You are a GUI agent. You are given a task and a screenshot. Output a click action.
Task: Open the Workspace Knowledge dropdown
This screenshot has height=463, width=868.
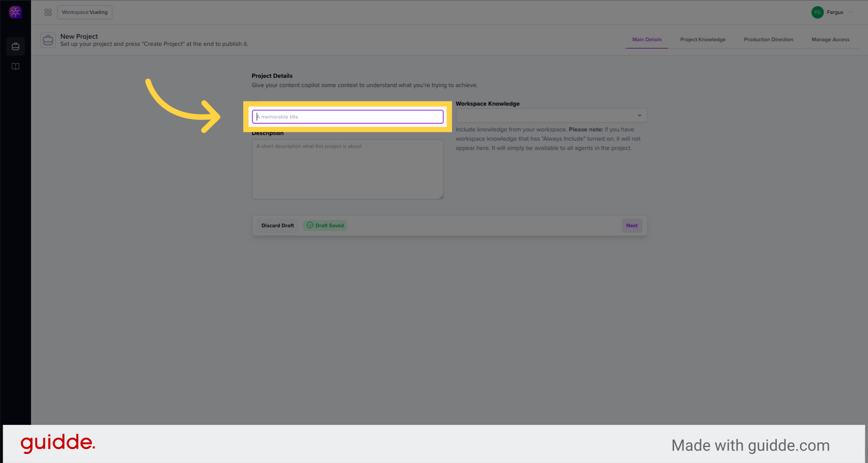[551, 115]
